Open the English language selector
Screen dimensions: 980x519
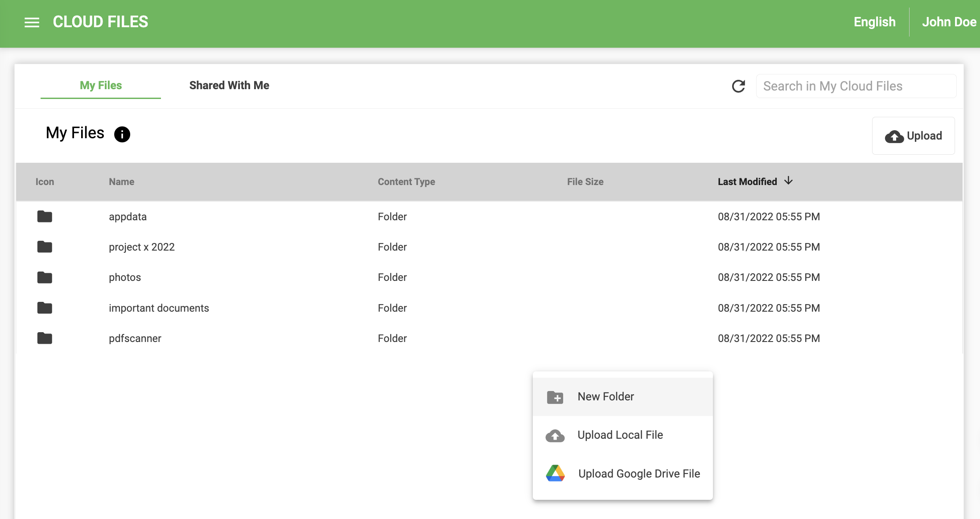pyautogui.click(x=874, y=22)
